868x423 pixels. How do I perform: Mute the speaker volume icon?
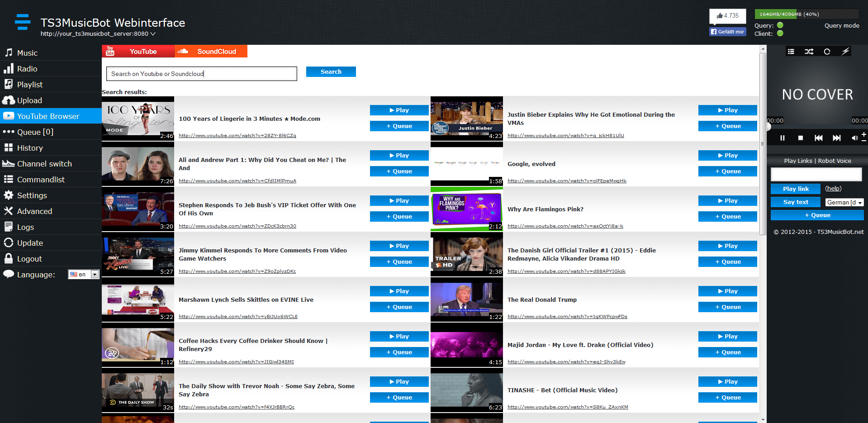coord(854,138)
